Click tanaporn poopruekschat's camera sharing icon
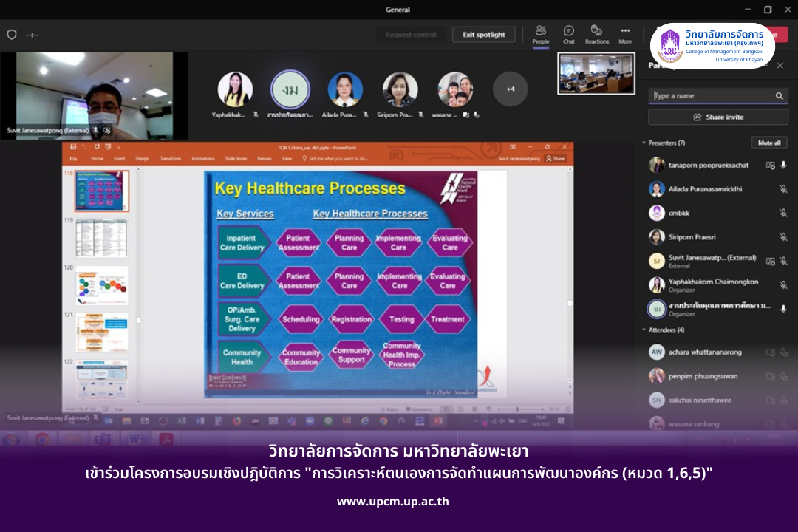The image size is (798, 532). pos(771,165)
